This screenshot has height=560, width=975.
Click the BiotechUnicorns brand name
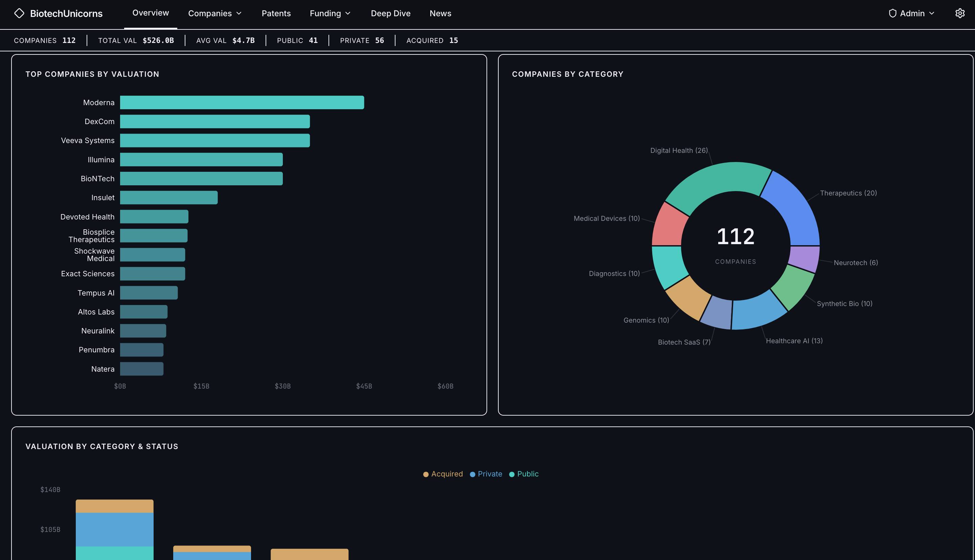(x=66, y=14)
